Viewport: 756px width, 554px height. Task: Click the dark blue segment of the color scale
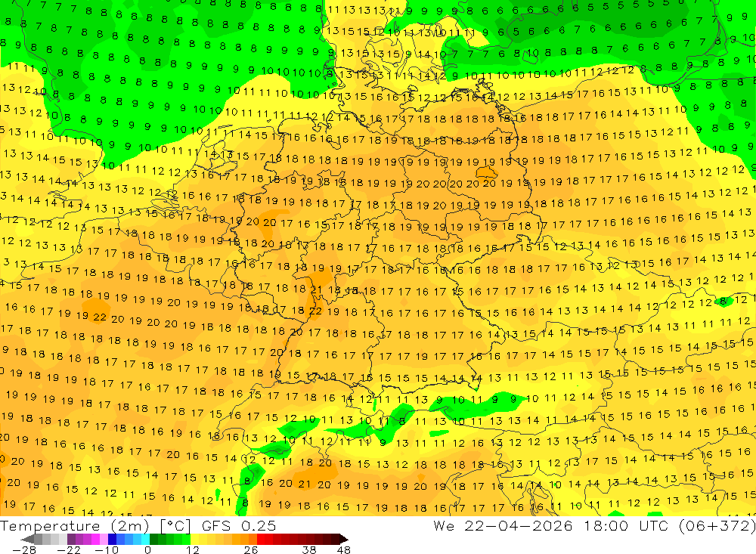[112, 539]
